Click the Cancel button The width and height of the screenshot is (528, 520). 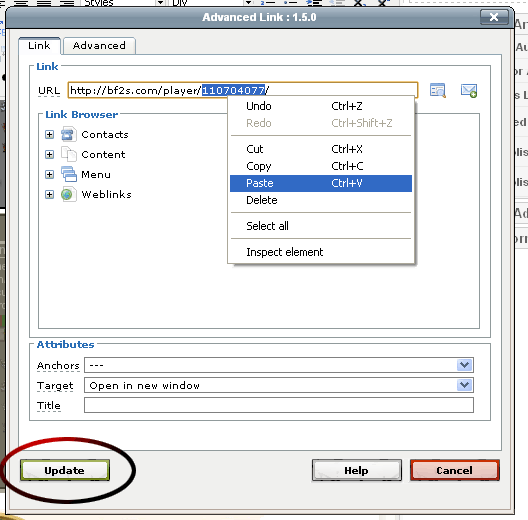[x=455, y=470]
